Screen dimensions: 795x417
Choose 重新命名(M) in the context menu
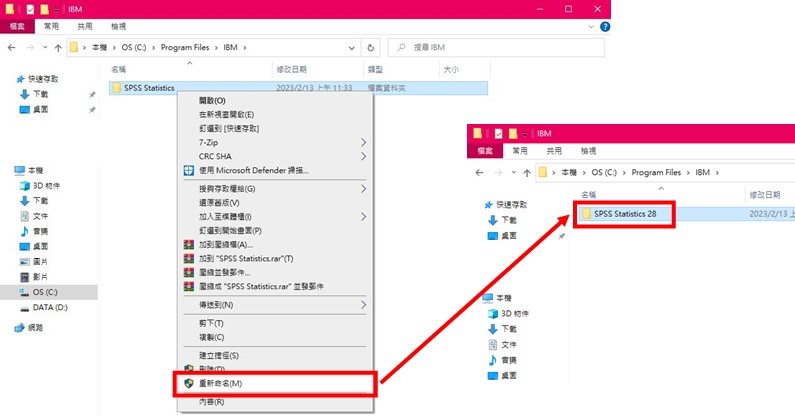tap(275, 384)
